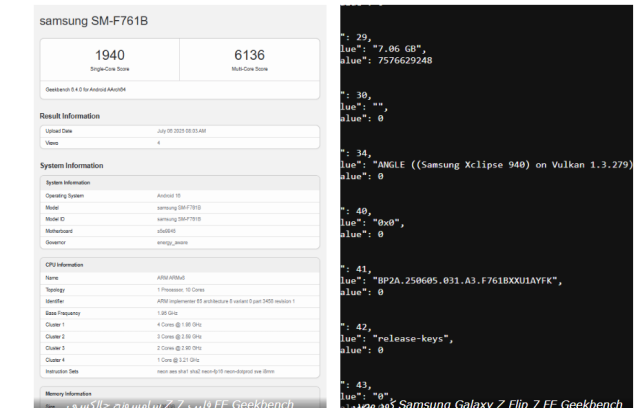640x408 pixels.
Task: Click the 'CPU Information' table header
Action: click(x=64, y=265)
